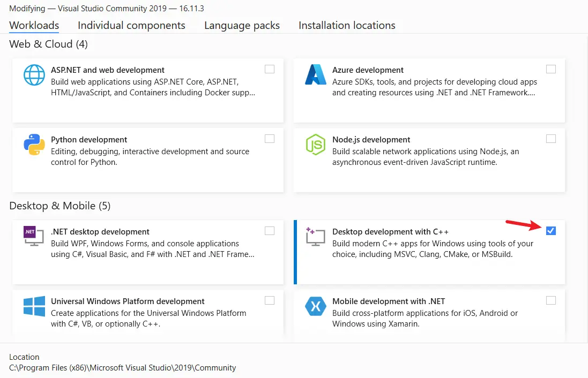This screenshot has width=588, height=378.
Task: Click the ASP.NET workload description text
Action: point(153,87)
